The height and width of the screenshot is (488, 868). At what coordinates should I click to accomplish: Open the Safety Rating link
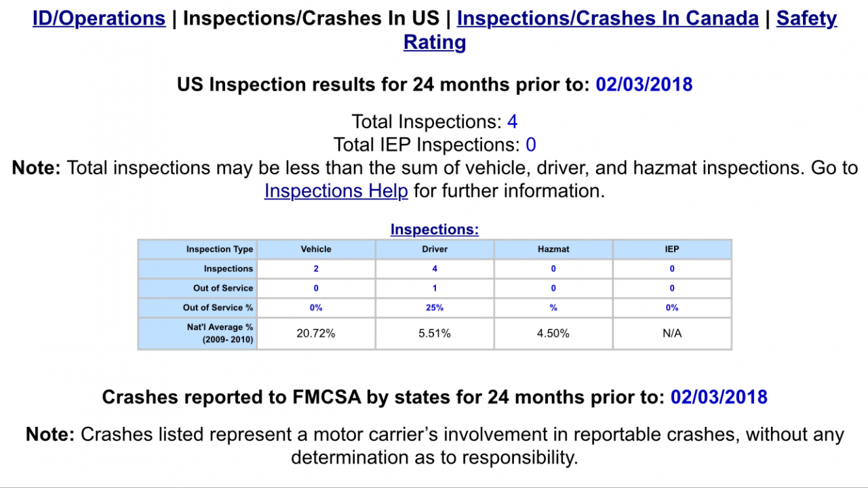click(806, 18)
